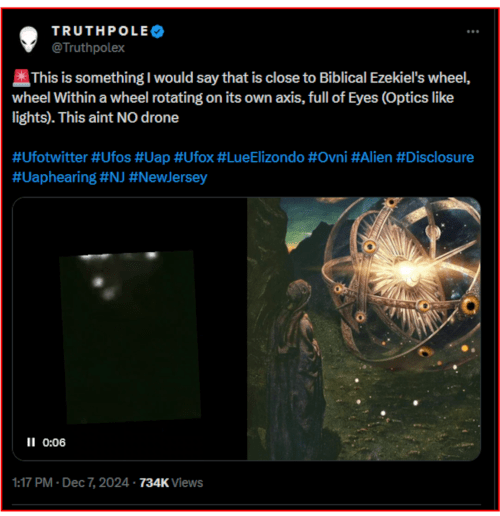Open the three-dot more options menu
The height and width of the screenshot is (516, 500).
click(x=473, y=32)
